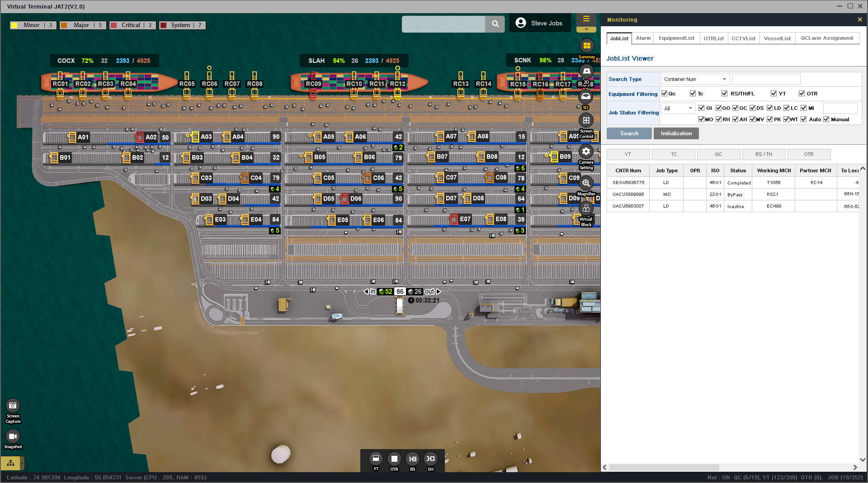Open the VesselList tab
Image resolution: width=868 pixels, height=483 pixels.
(777, 38)
